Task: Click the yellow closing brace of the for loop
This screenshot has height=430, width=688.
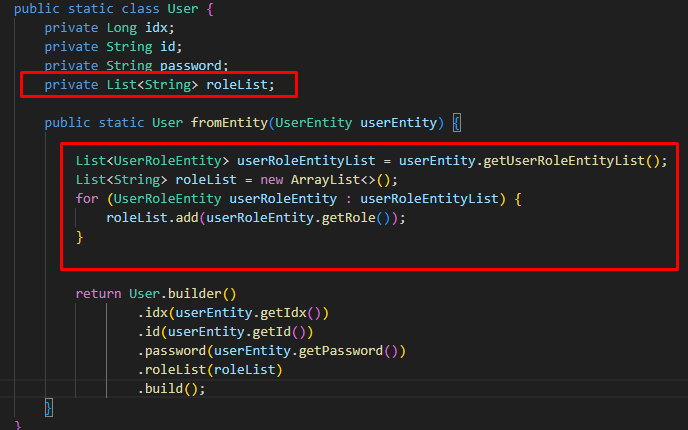Action: tap(79, 237)
